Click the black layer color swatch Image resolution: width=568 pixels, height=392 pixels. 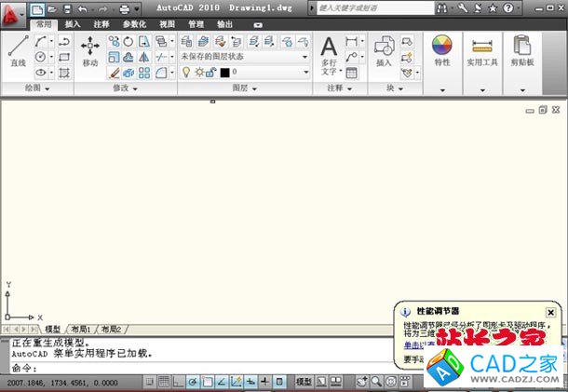click(224, 73)
